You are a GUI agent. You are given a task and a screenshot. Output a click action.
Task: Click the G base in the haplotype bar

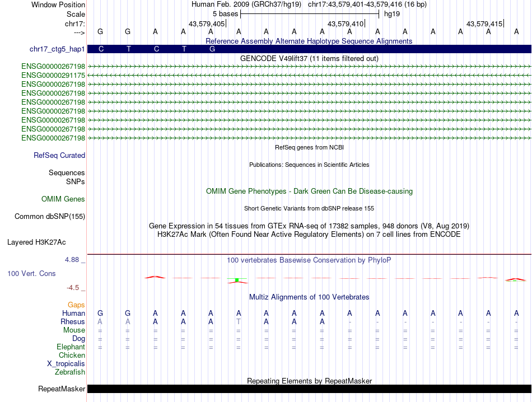[212, 49]
